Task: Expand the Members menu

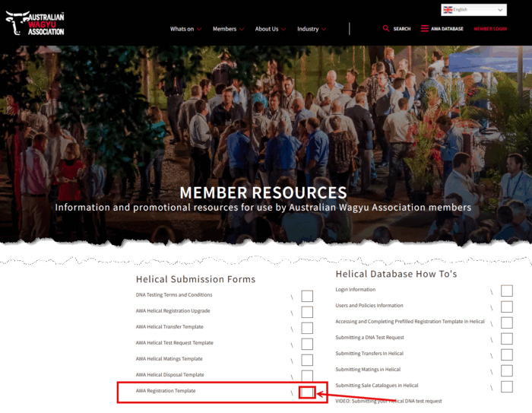Action: [x=228, y=29]
